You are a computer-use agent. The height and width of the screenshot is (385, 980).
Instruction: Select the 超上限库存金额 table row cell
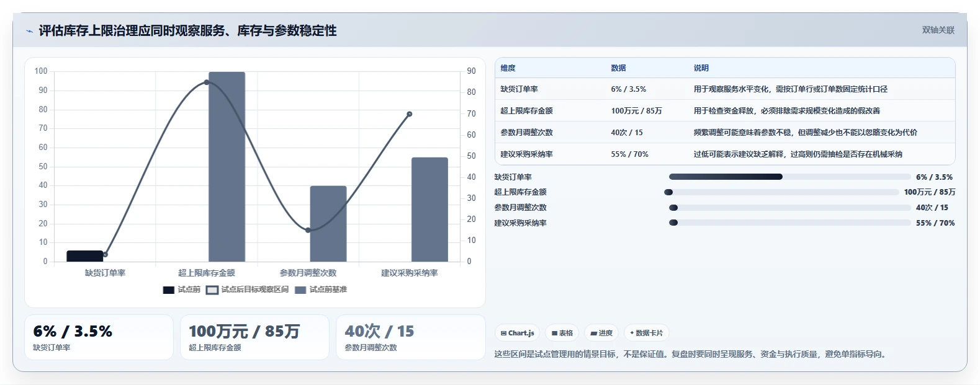[527, 111]
